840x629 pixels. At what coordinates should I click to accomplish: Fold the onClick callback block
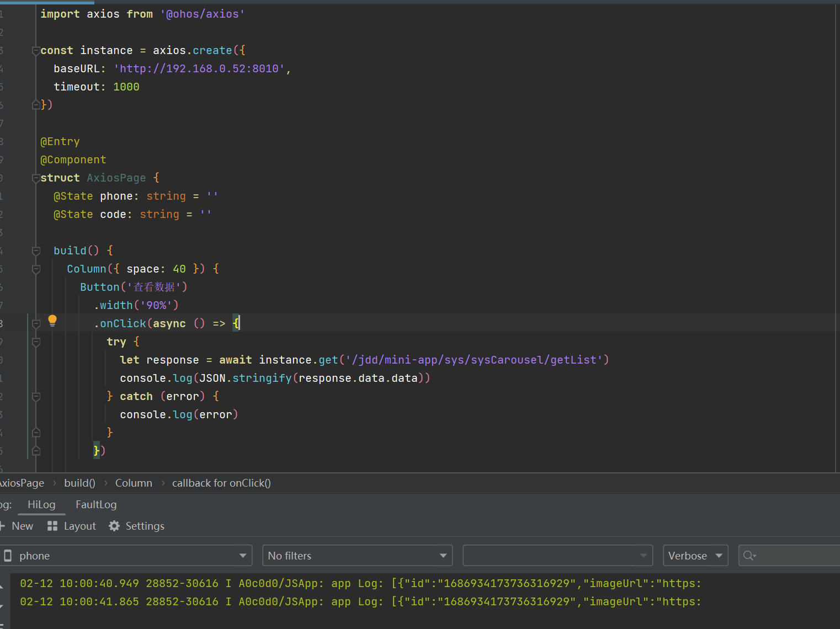[x=36, y=323]
